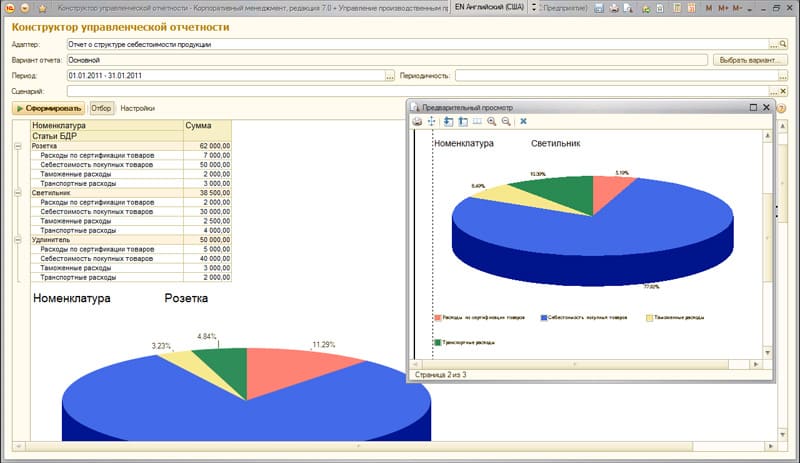Viewport: 800px width, 463px height.
Task: Zoom in using preview magnifier plus
Action: [x=491, y=121]
